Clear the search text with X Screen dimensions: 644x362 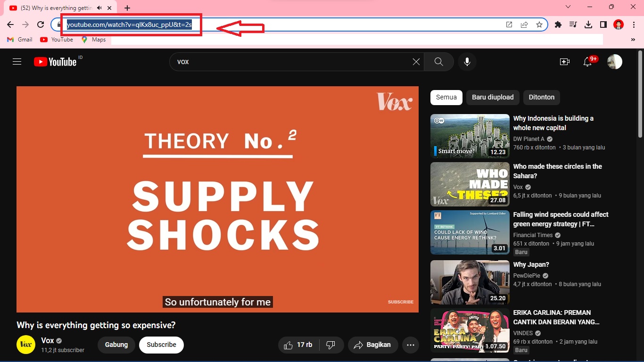416,62
